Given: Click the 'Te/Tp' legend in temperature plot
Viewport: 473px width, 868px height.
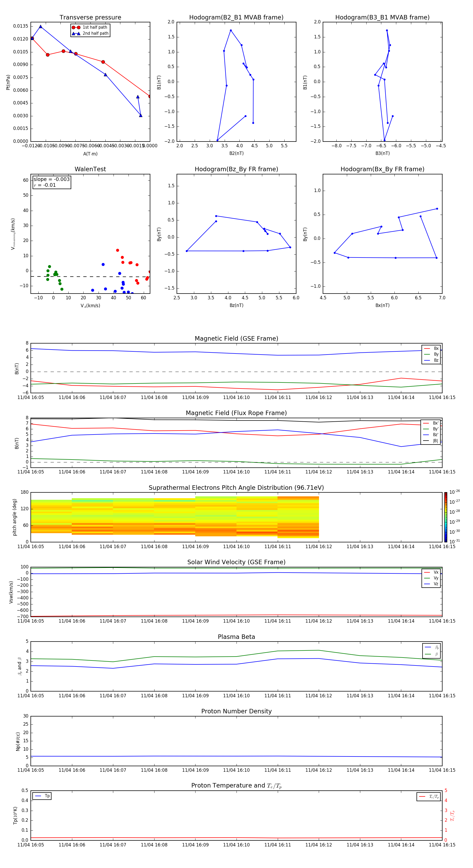Looking at the screenshot, I should point(429,796).
